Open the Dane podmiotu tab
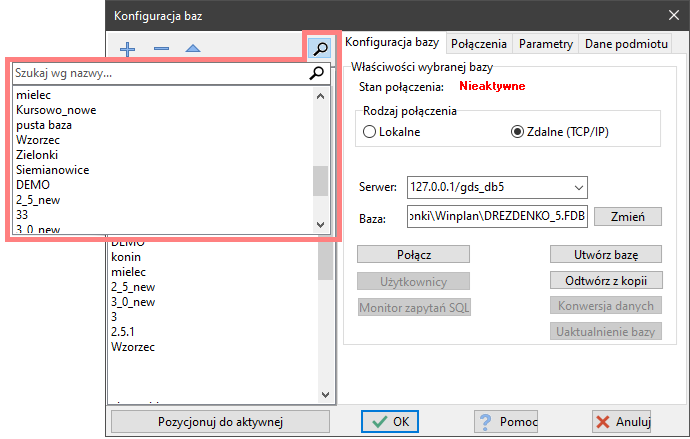The width and height of the screenshot is (690, 439). (x=626, y=44)
